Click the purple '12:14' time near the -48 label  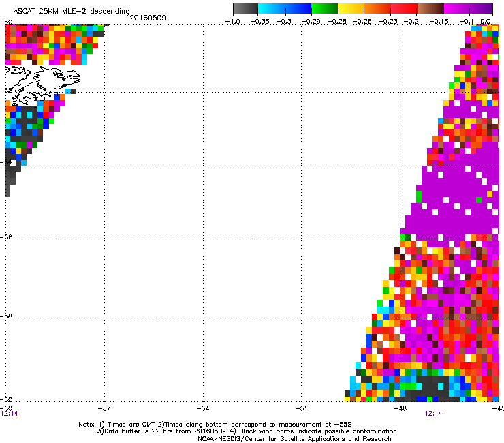[434, 414]
